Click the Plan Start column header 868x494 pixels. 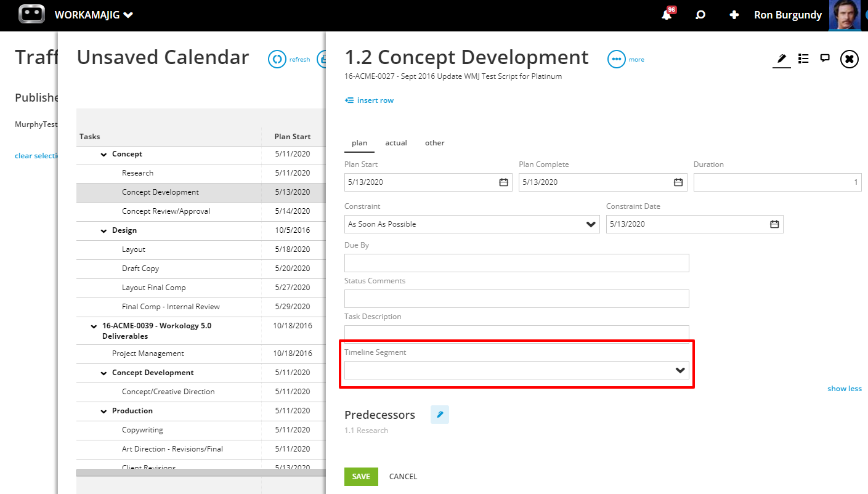[x=293, y=137]
